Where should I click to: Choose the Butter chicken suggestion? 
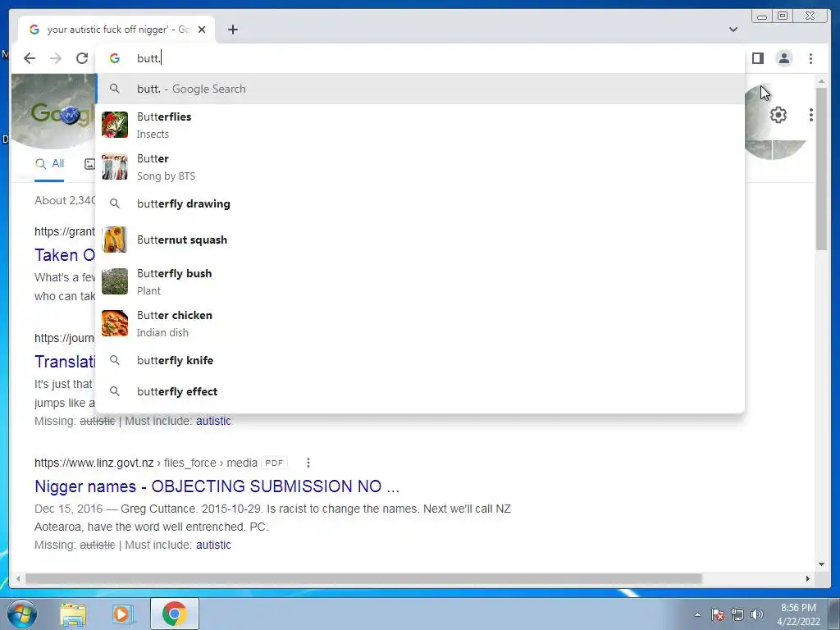[420, 323]
